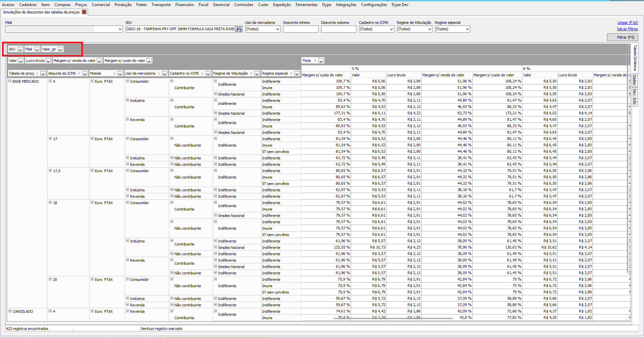Screen dimensions: 644x338
Task: Click the pivot grid horizontal scrollbar
Action: point(393,318)
